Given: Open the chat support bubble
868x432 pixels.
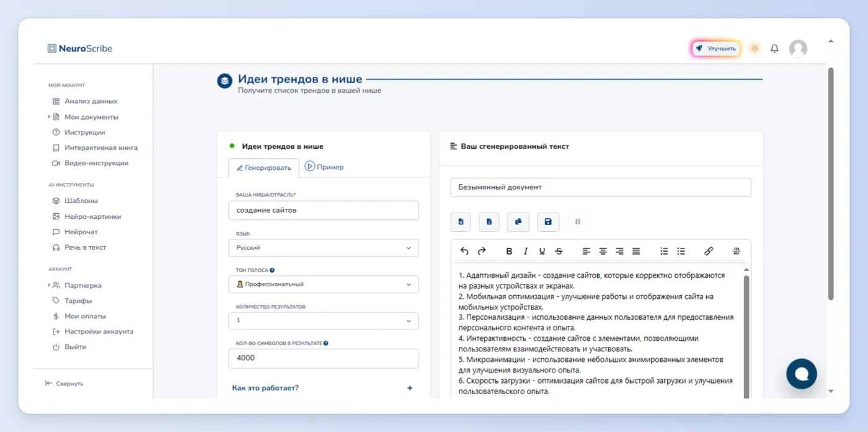Looking at the screenshot, I should click(x=802, y=373).
